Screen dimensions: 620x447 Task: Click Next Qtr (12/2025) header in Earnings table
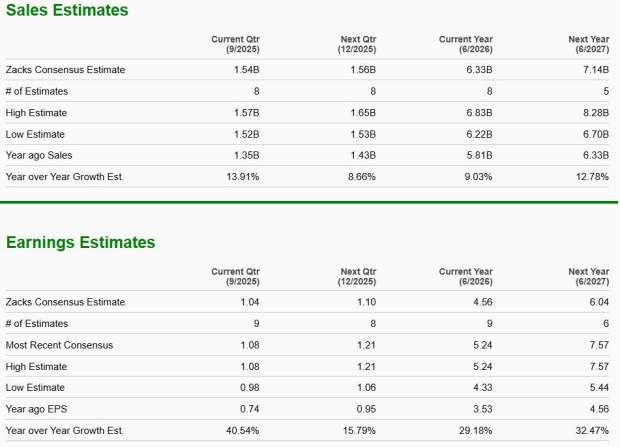click(x=357, y=276)
